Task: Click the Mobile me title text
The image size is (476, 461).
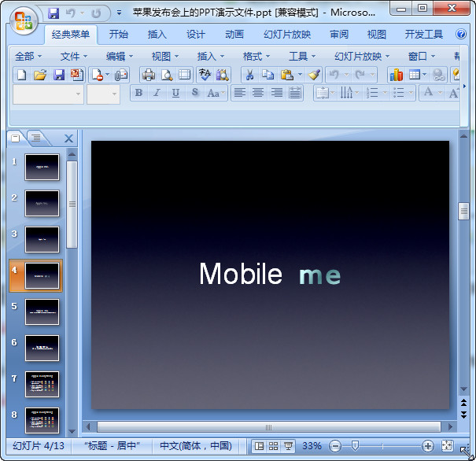Action: (270, 274)
